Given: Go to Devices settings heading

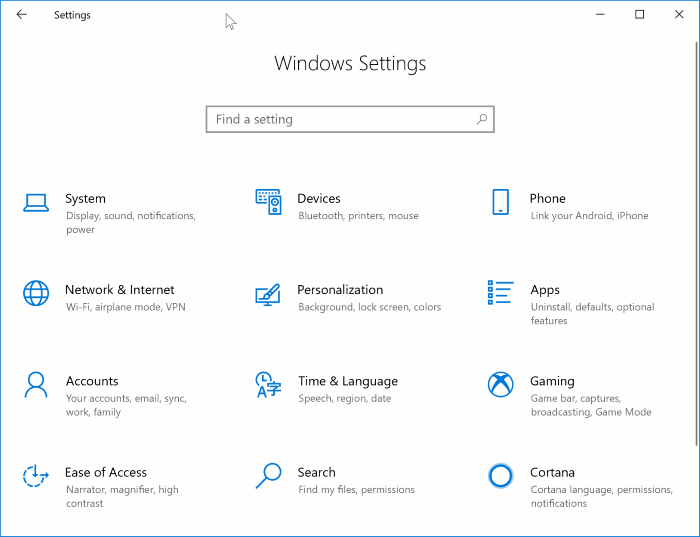Looking at the screenshot, I should [319, 199].
